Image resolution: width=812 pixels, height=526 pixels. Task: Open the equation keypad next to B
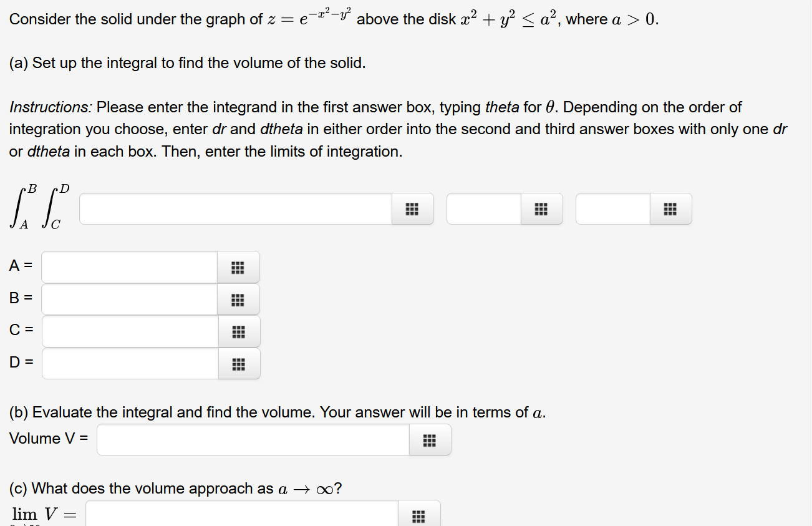click(238, 300)
